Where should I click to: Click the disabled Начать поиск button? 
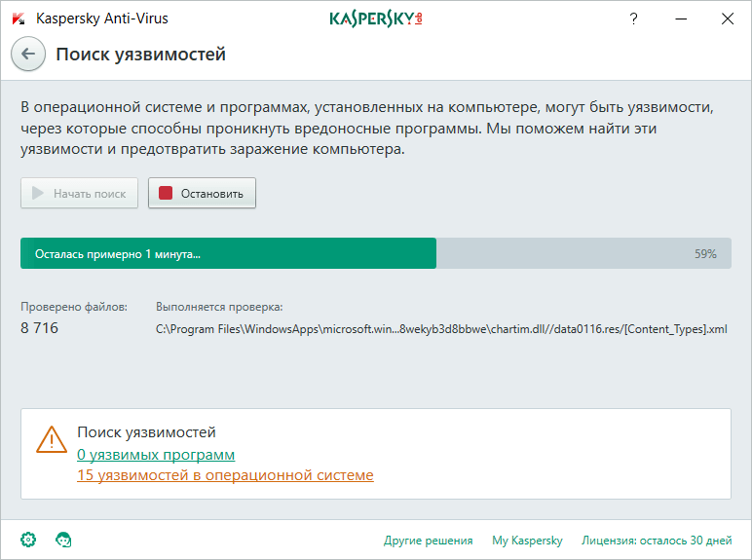(79, 193)
